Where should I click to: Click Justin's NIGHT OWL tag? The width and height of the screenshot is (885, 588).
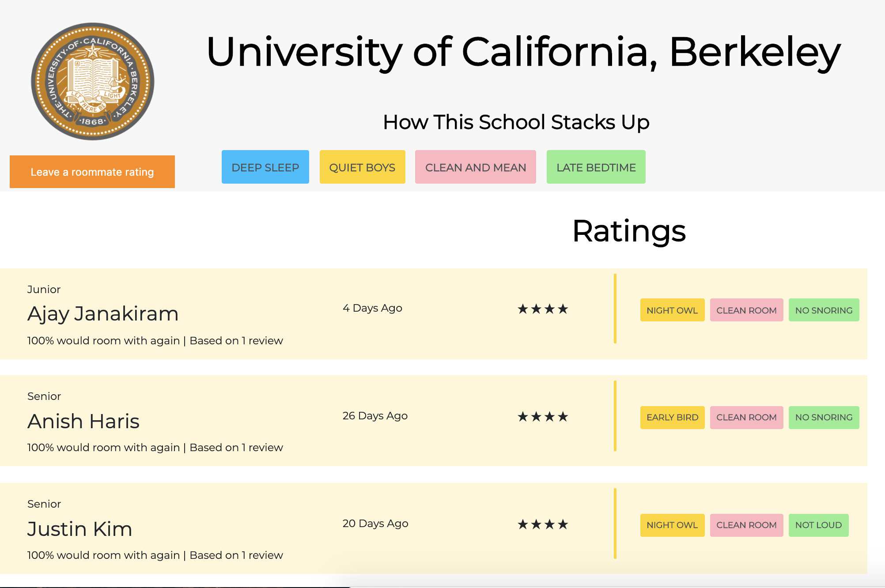tap(672, 525)
